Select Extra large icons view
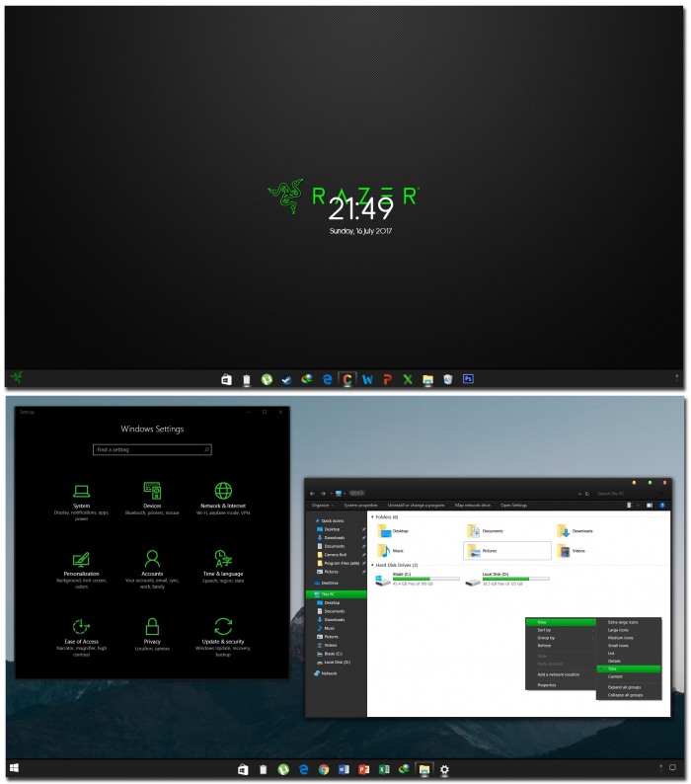The width and height of the screenshot is (691, 784). tap(629, 622)
